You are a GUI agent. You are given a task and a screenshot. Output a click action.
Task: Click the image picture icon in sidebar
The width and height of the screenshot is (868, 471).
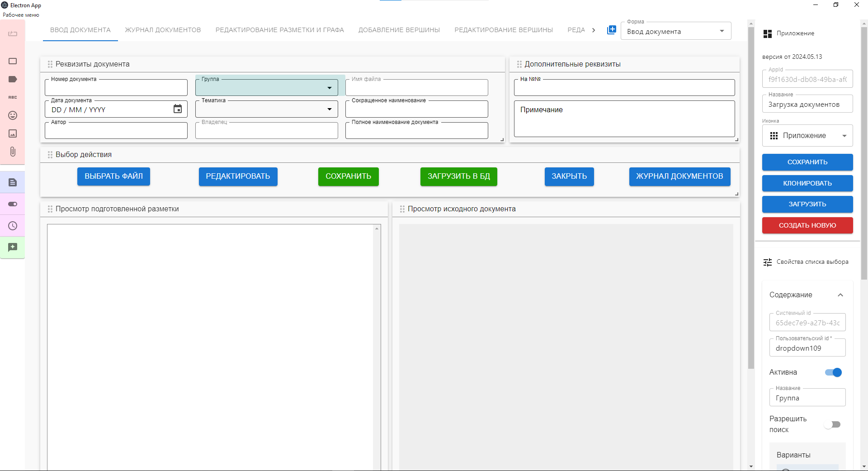coord(13,133)
